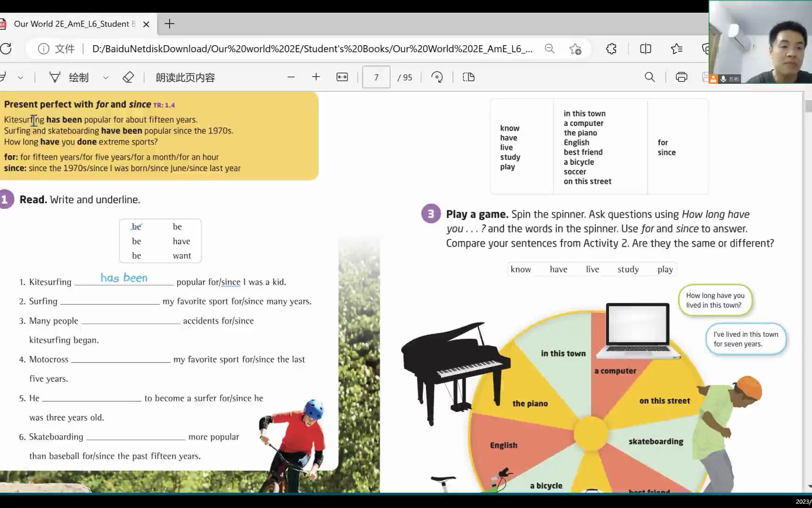Open a new browser tab
Image resolution: width=812 pixels, height=508 pixels.
pyautogui.click(x=170, y=24)
